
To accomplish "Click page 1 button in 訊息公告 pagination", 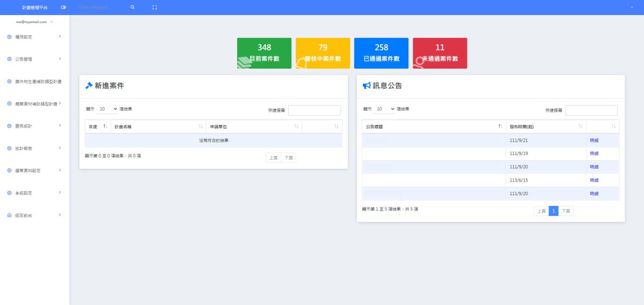I will [x=553, y=211].
